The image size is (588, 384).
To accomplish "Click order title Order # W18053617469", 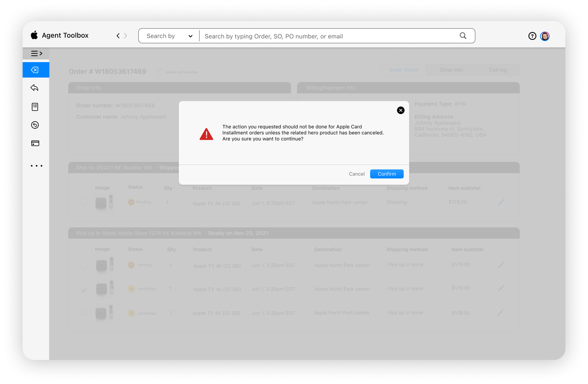I will 107,72.
